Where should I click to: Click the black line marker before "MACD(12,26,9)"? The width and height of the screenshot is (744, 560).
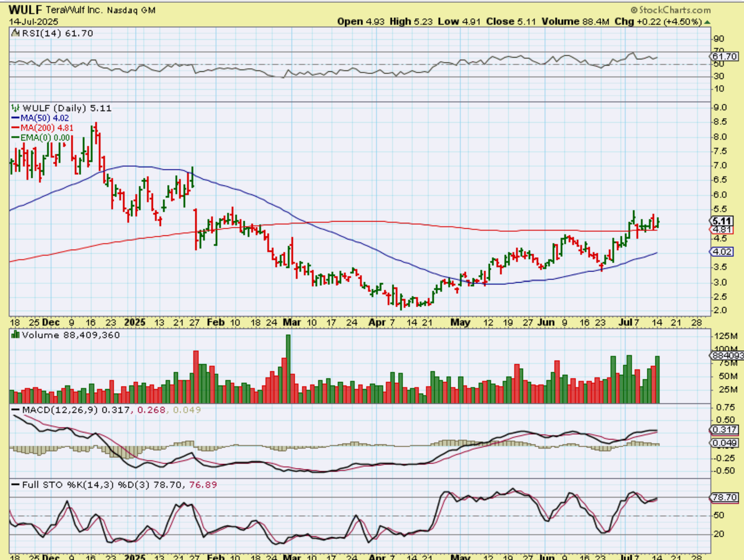pos(15,410)
